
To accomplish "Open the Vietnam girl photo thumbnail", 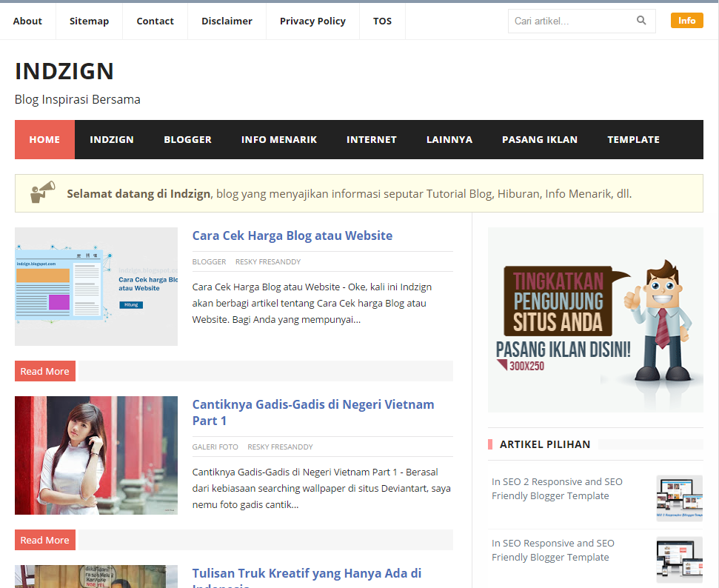I will (96, 455).
